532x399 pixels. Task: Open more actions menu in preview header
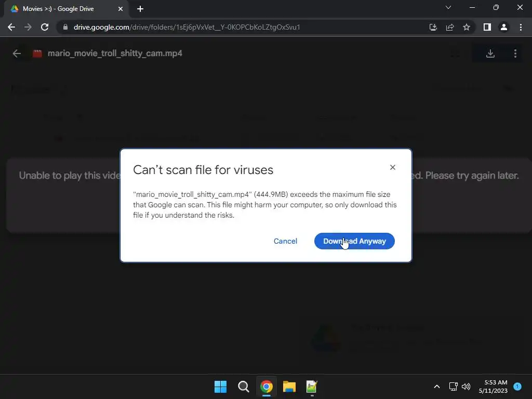coord(515,54)
